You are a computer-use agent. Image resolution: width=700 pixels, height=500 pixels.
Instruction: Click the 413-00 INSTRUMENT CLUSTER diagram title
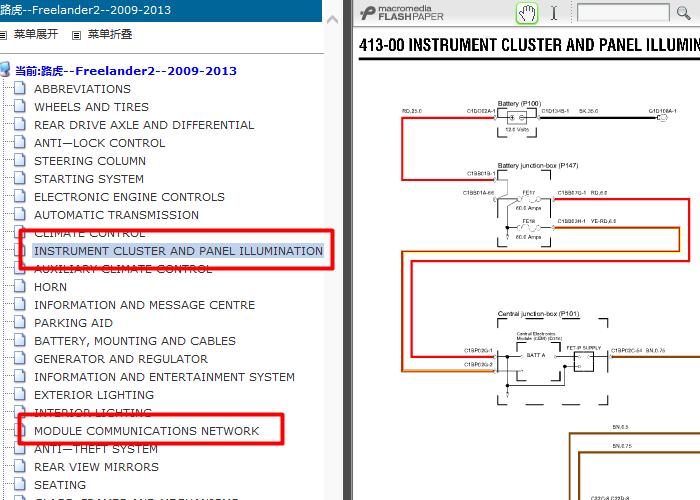click(x=529, y=45)
